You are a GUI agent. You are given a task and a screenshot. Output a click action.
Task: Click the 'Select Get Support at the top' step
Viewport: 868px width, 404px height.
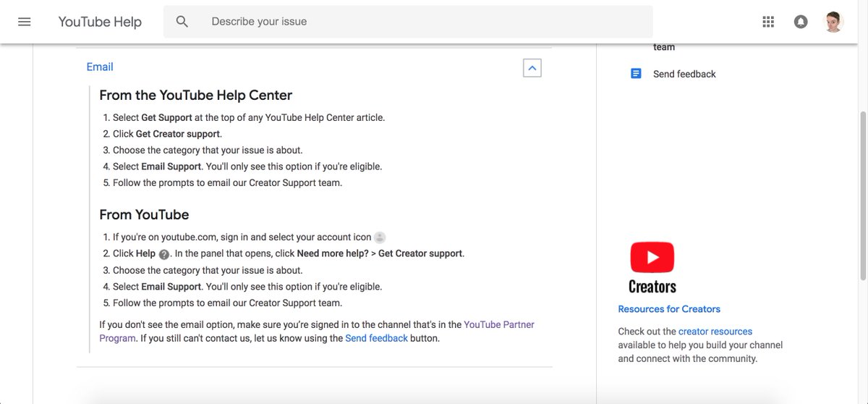pos(249,117)
